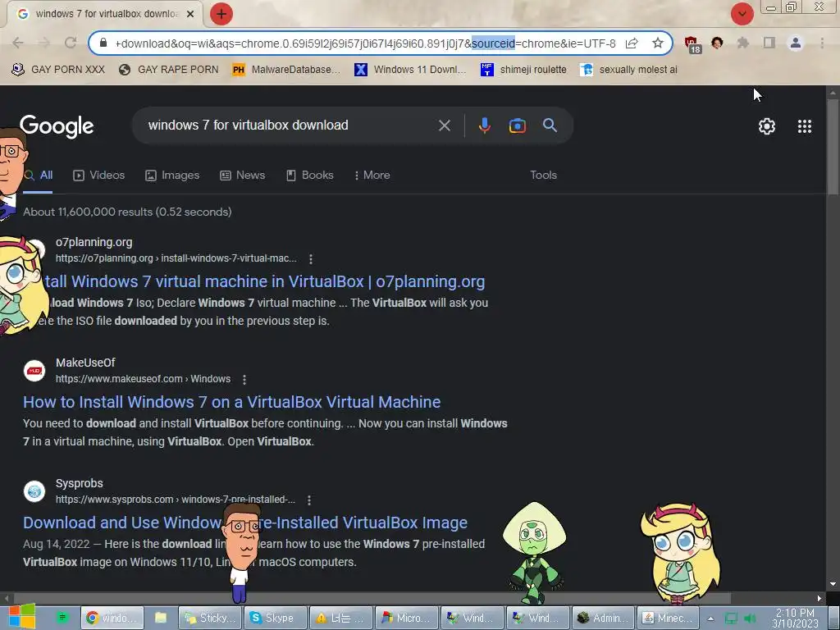This screenshot has width=840, height=630.
Task: Open Chrome three-dot menu
Action: [x=822, y=43]
